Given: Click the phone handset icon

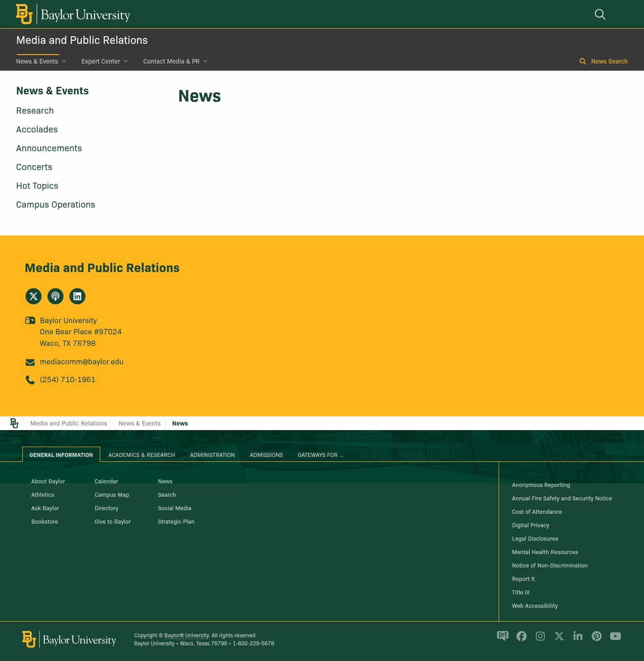Looking at the screenshot, I should click(30, 380).
